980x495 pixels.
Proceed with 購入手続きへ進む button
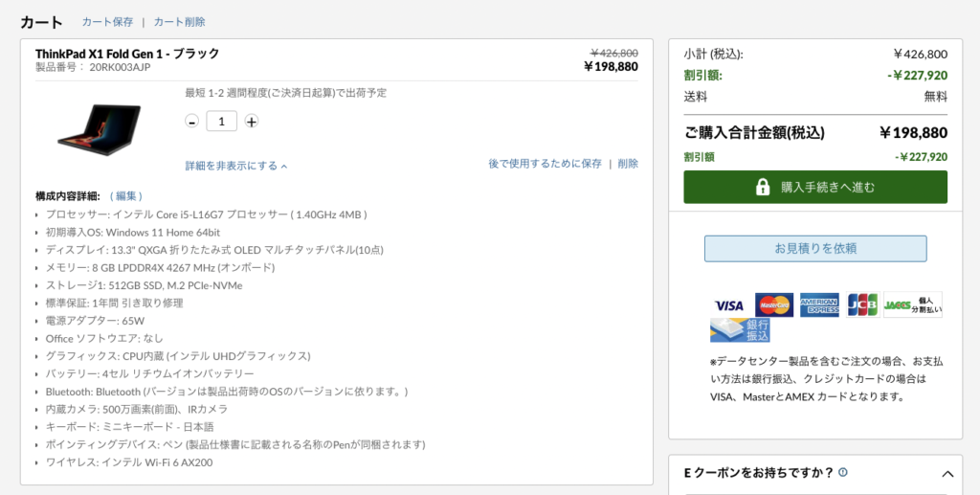tap(815, 187)
